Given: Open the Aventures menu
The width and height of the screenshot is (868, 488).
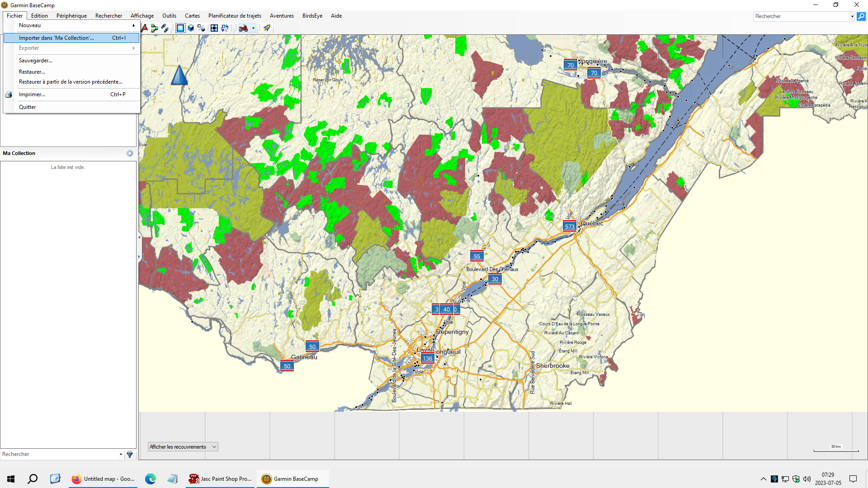Looking at the screenshot, I should click(282, 16).
